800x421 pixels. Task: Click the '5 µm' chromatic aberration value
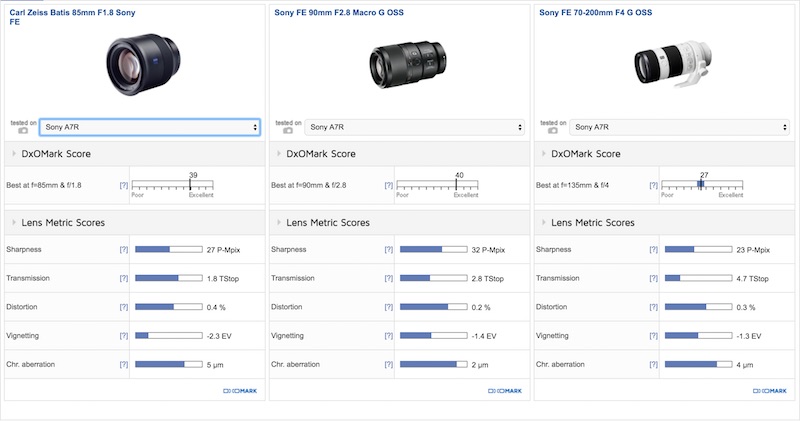coord(215,365)
